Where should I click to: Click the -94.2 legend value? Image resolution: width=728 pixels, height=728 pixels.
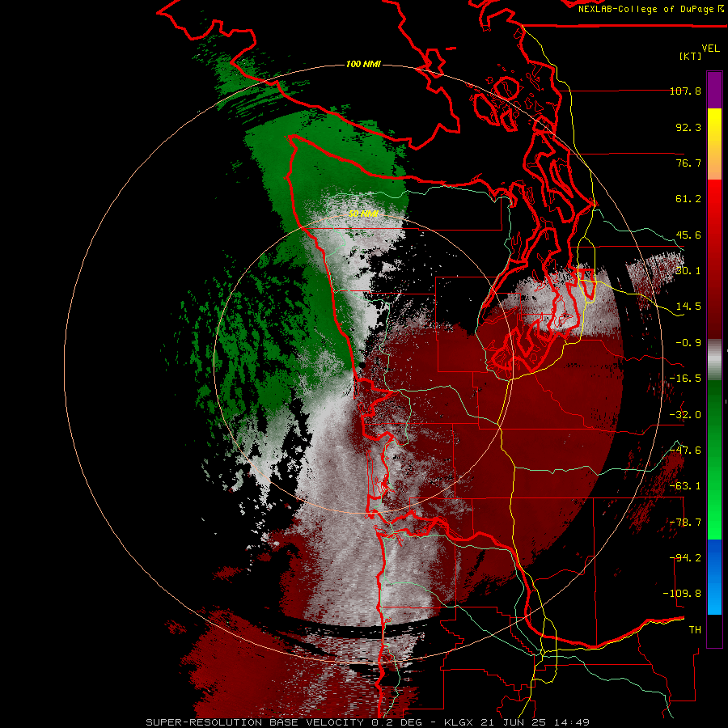tap(685, 558)
